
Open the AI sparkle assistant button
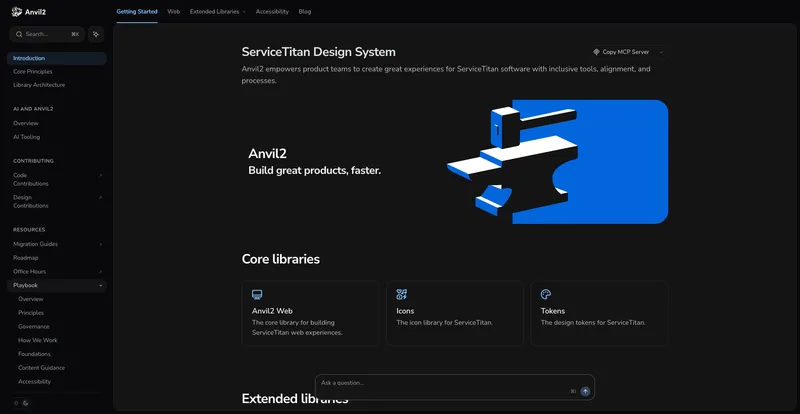[x=96, y=34]
